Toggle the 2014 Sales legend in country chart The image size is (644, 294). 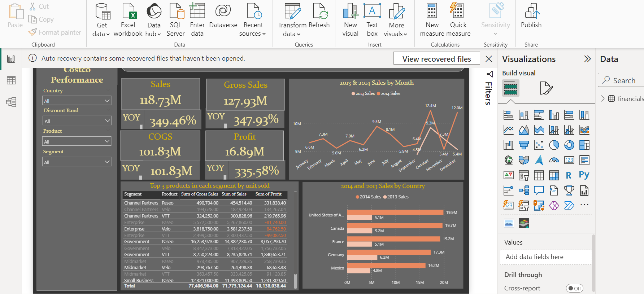tap(368, 197)
